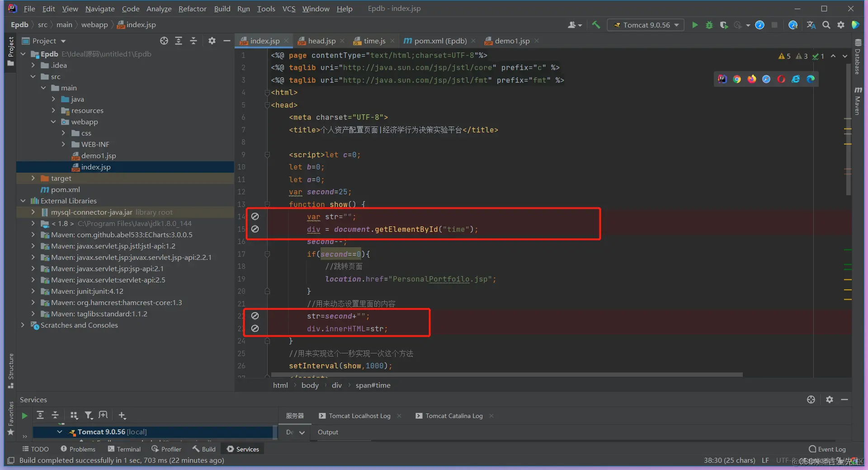Viewport: 868px width, 470px height.
Task: Toggle the Structure side tool window button
Action: [11, 371]
